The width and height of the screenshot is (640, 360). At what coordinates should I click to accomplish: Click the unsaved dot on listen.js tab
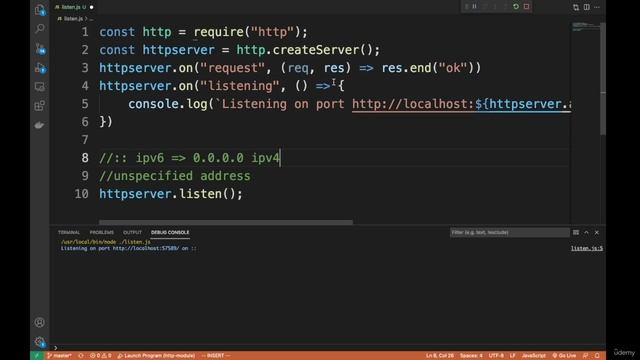tap(91, 7)
